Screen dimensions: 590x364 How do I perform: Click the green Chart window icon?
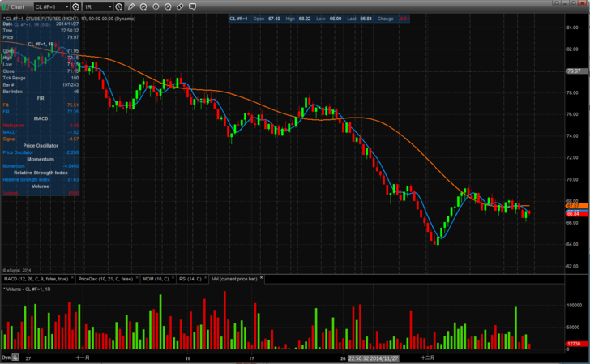click(x=6, y=6)
